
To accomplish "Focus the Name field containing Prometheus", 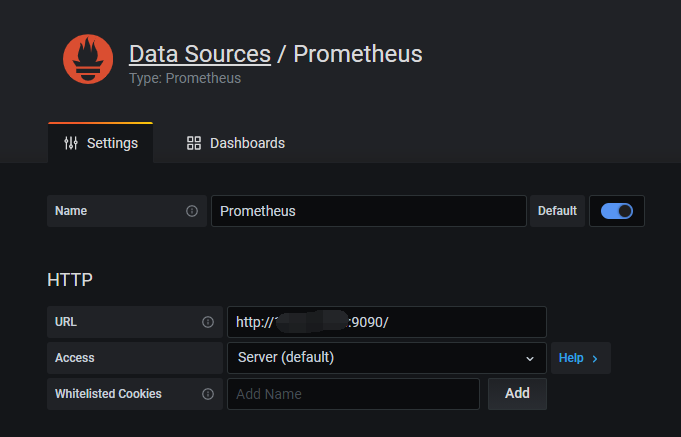I will click(368, 211).
